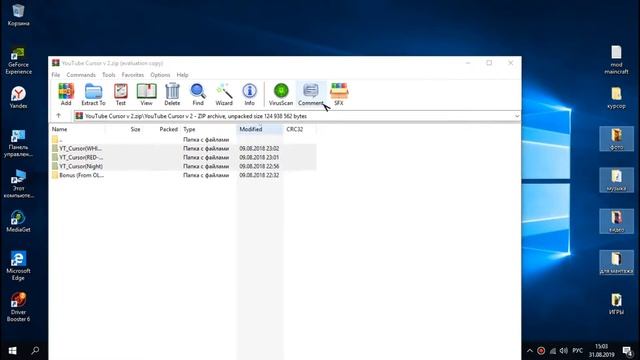Switch the РУС input language indicator
This screenshot has height=360, width=640.
click(578, 351)
